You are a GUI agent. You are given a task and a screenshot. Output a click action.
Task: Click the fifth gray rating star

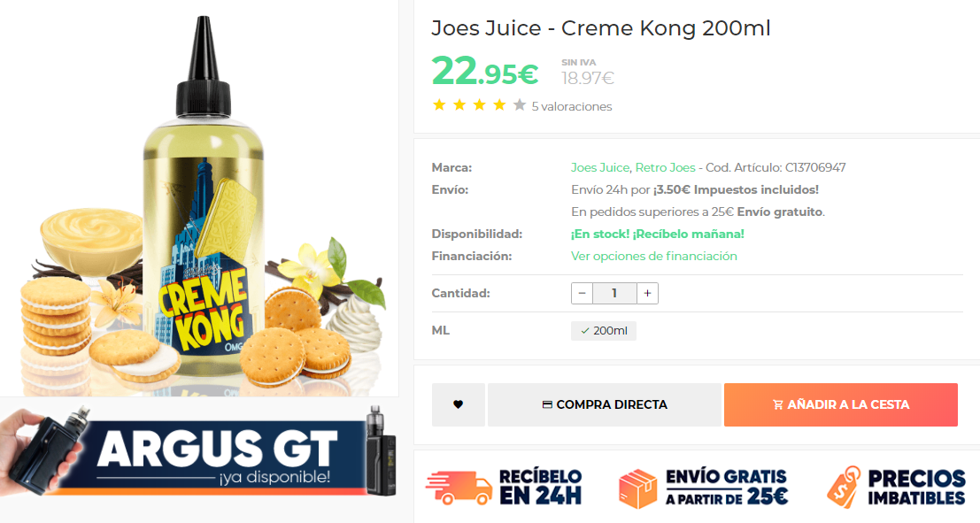click(x=520, y=105)
